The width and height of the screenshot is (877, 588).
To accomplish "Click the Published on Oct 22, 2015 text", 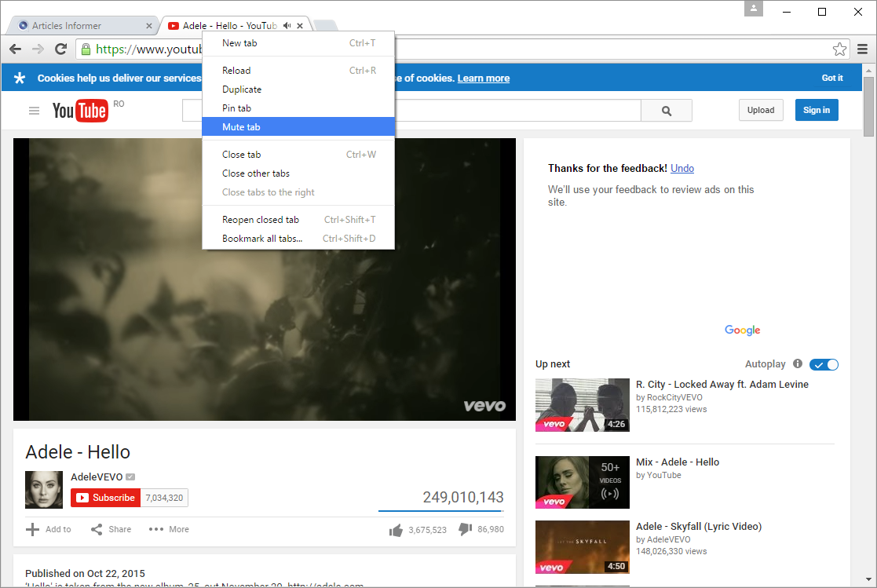I will point(85,573).
